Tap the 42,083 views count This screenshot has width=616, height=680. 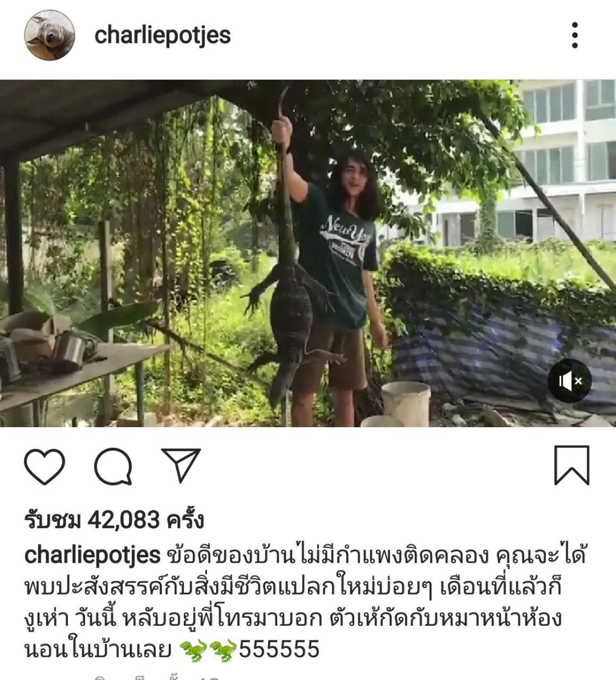[x=114, y=520]
